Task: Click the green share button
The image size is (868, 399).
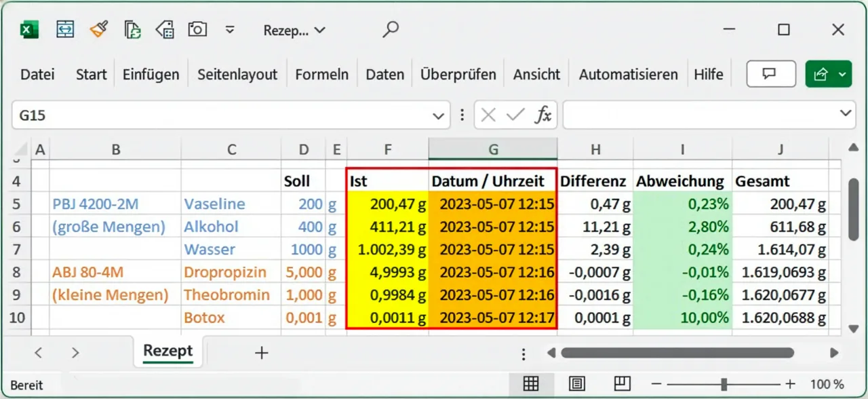Action: [x=828, y=74]
